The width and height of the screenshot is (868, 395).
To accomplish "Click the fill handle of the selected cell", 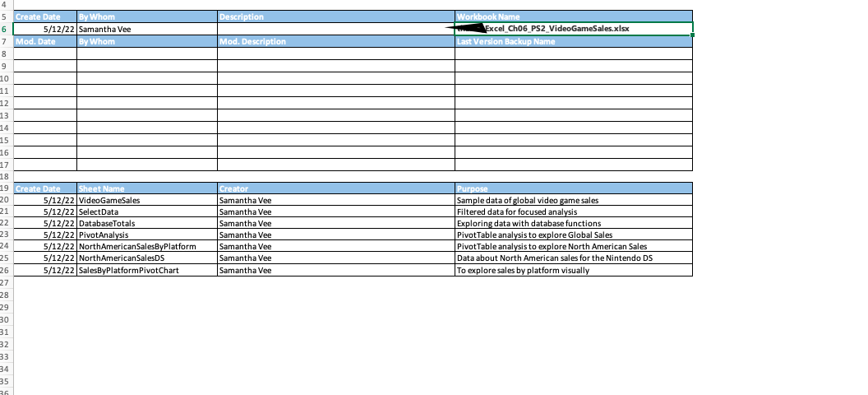I will [693, 35].
